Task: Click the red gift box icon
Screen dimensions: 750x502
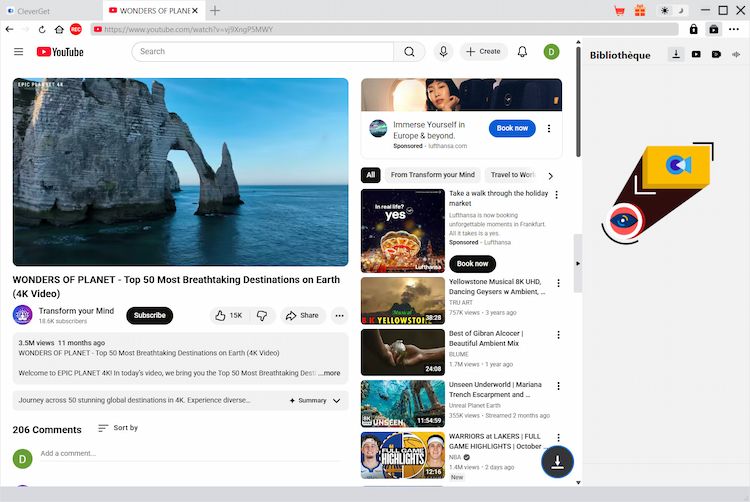Action: click(640, 10)
